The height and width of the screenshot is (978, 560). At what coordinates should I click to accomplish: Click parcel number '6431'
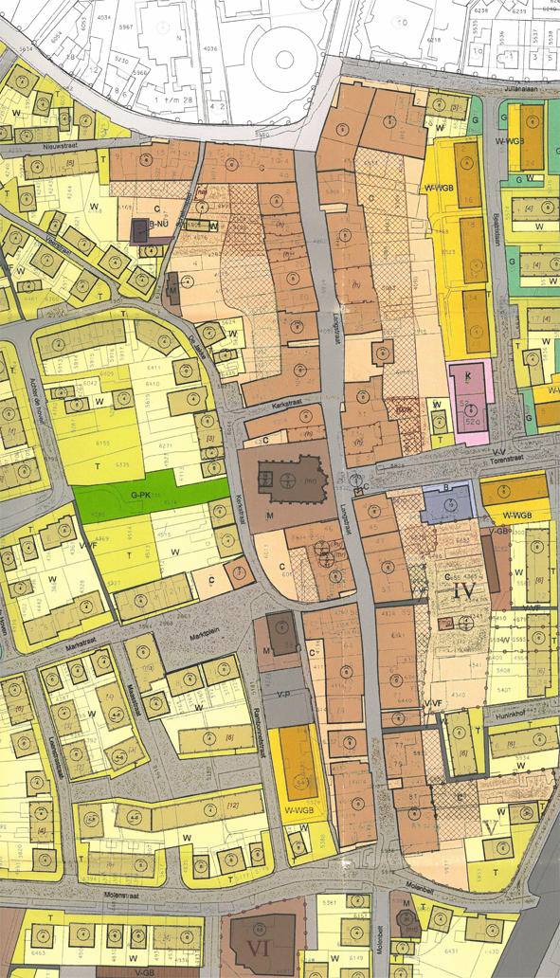[451, 951]
